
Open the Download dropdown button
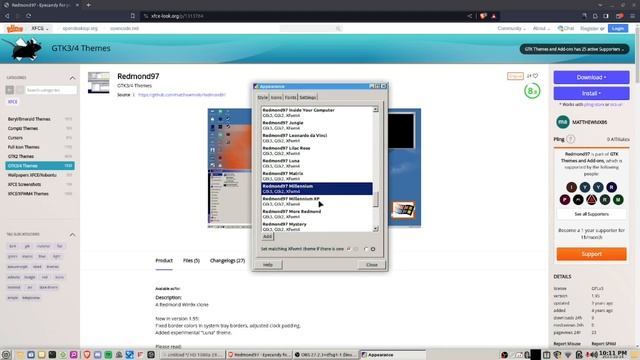click(x=591, y=77)
